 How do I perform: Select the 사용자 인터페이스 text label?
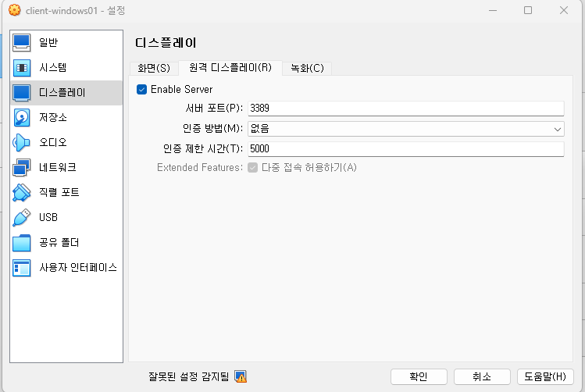(78, 268)
